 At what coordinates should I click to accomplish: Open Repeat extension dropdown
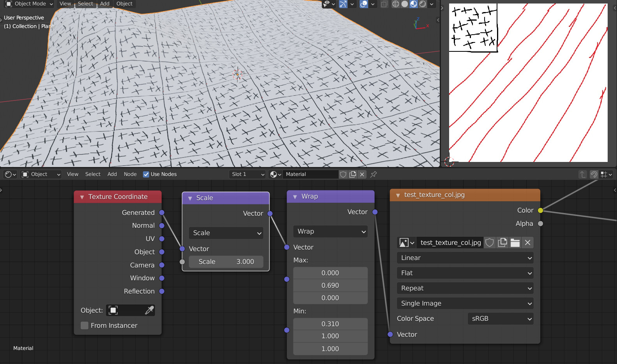[x=465, y=288]
